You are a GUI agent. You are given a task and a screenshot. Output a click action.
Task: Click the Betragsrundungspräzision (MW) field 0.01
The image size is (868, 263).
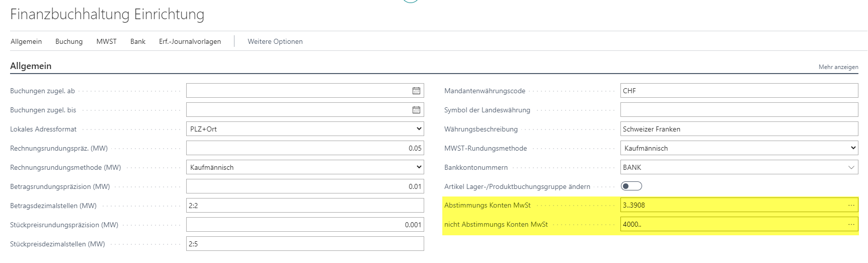point(305,186)
